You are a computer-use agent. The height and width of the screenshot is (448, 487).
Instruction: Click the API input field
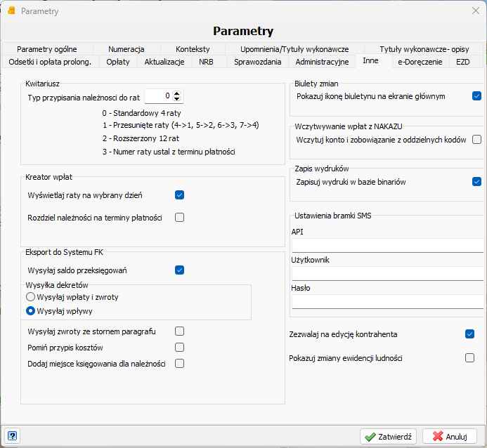(x=388, y=245)
